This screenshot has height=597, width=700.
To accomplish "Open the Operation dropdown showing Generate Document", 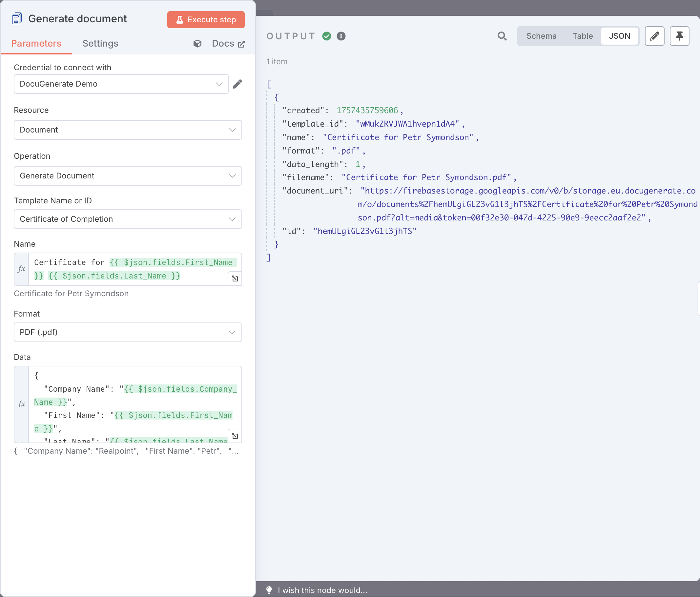I will [x=128, y=176].
